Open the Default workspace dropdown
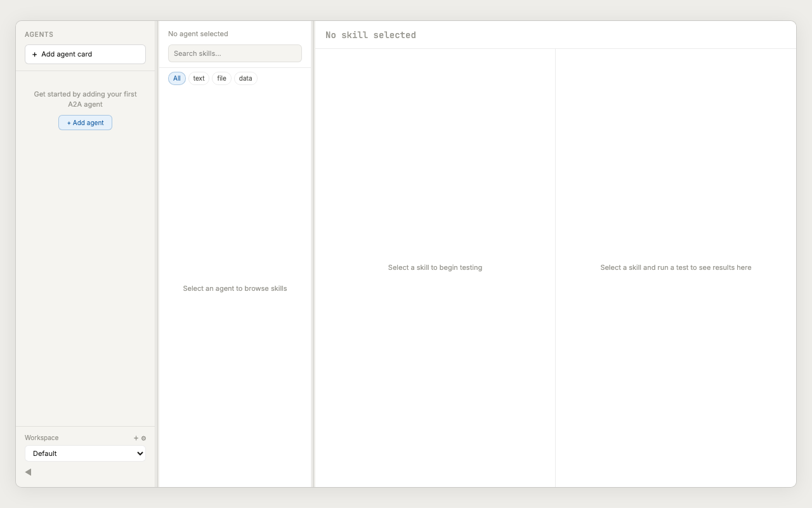Viewport: 812px width, 508px height. 85,453
